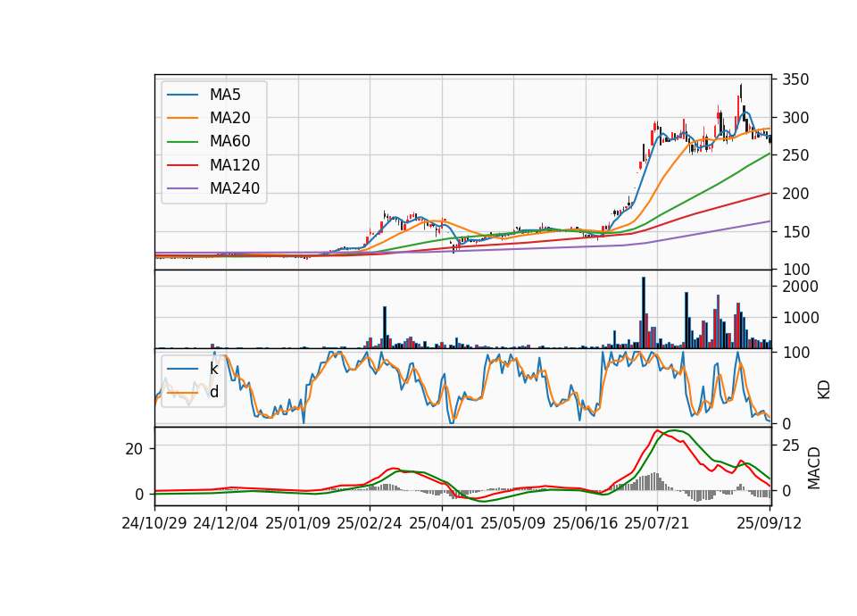This screenshot has width=857, height=616.
Task: Click the 25/07/21 date axis label
Action: point(657,523)
